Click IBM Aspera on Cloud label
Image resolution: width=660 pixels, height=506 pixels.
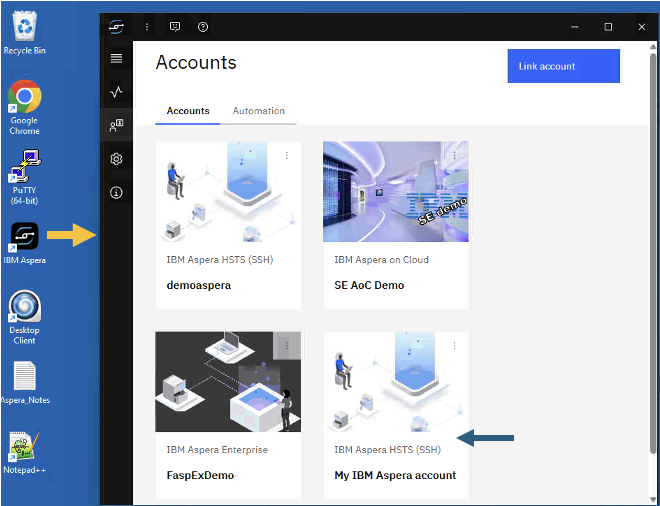click(x=381, y=260)
